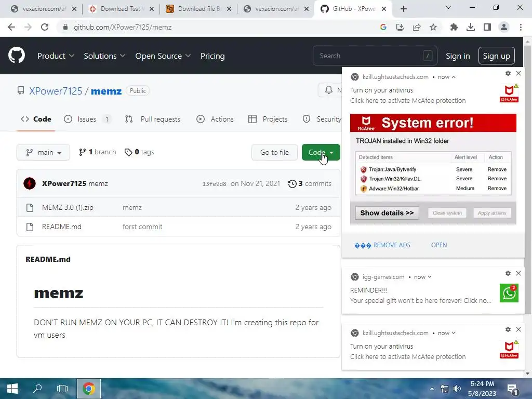
Task: Click the address bar URL
Action: pyautogui.click(x=123, y=27)
